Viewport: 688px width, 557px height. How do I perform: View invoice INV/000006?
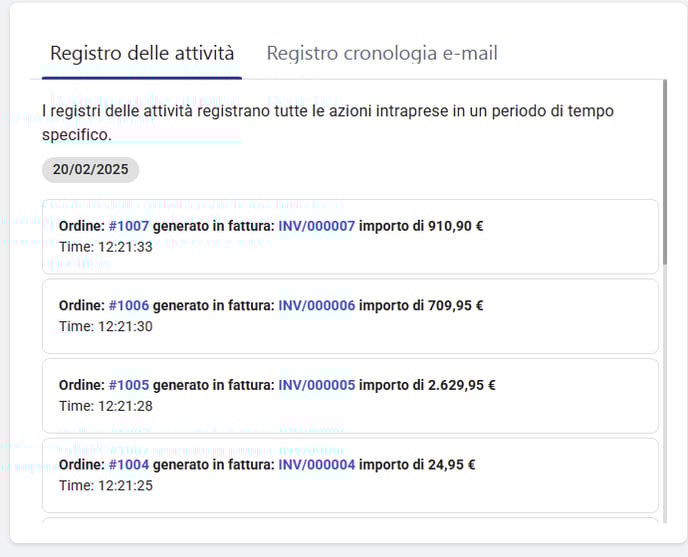click(316, 305)
